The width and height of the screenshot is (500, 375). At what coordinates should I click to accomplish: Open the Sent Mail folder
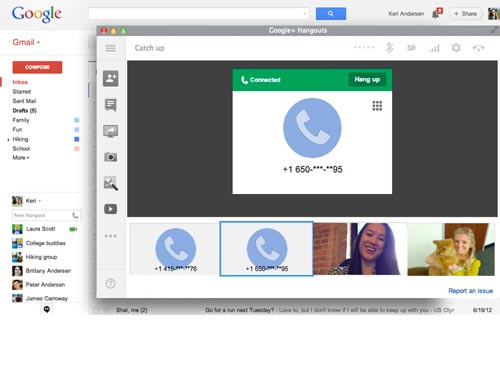click(x=24, y=101)
